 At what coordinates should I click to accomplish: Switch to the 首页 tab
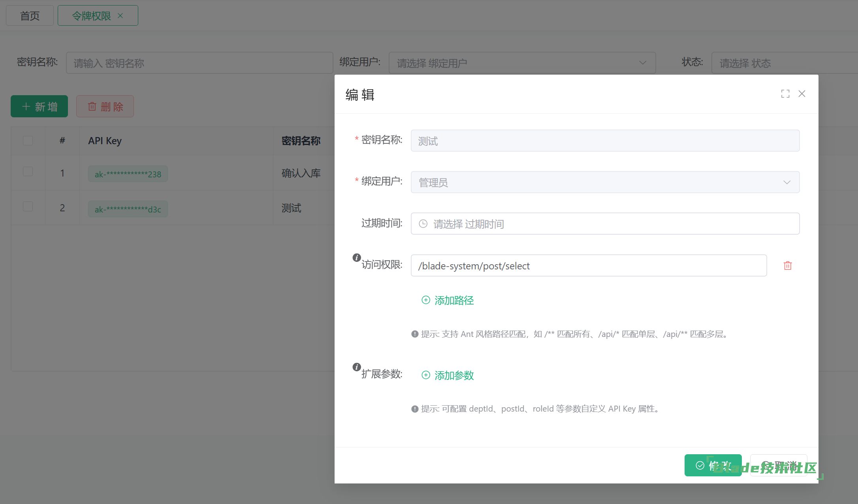(x=30, y=16)
